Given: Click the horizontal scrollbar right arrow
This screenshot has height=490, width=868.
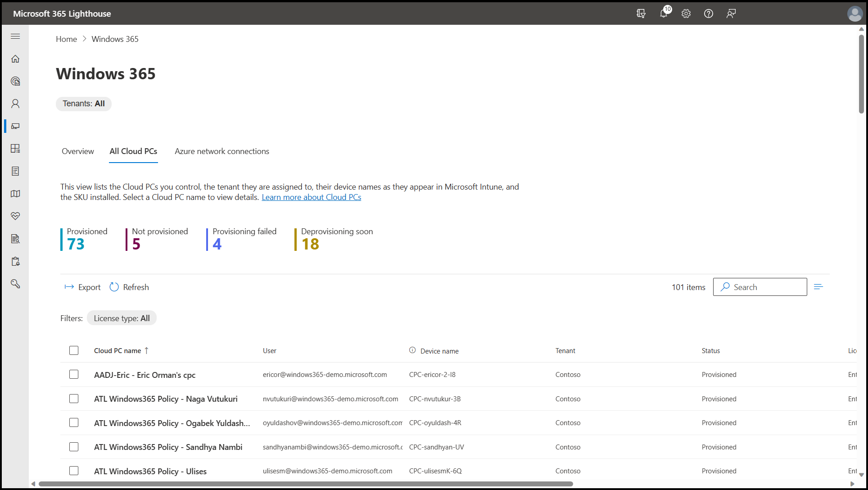Looking at the screenshot, I should (x=852, y=484).
